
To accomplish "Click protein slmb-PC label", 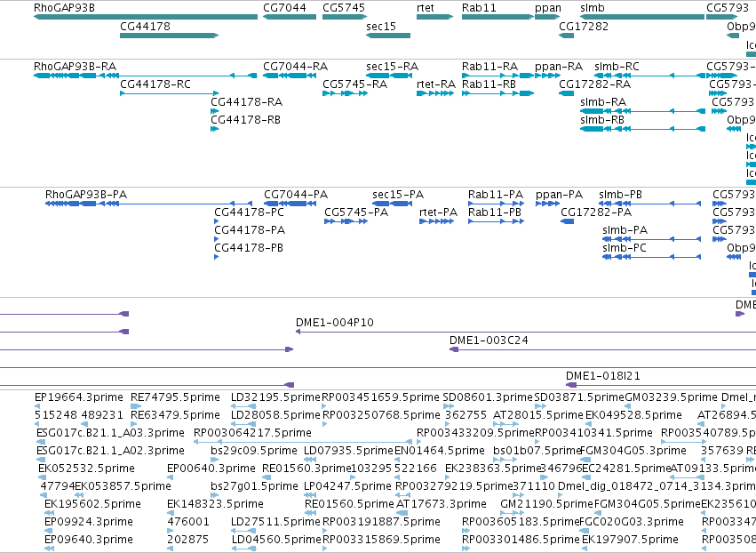I will 625,248.
